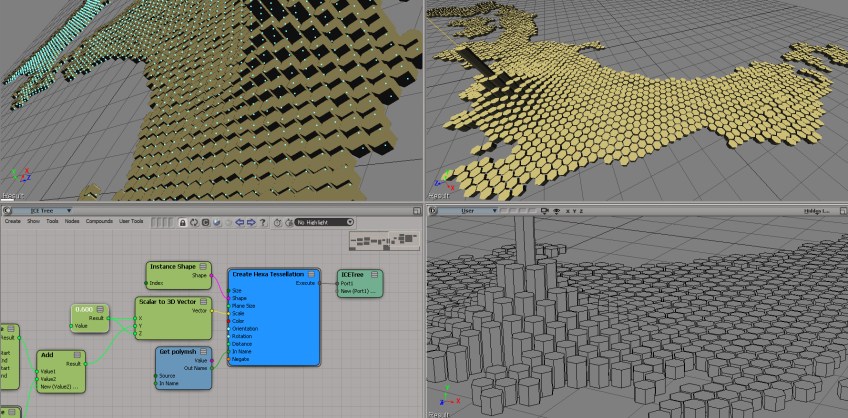Open the No Highlight dropdown

[x=325, y=221]
